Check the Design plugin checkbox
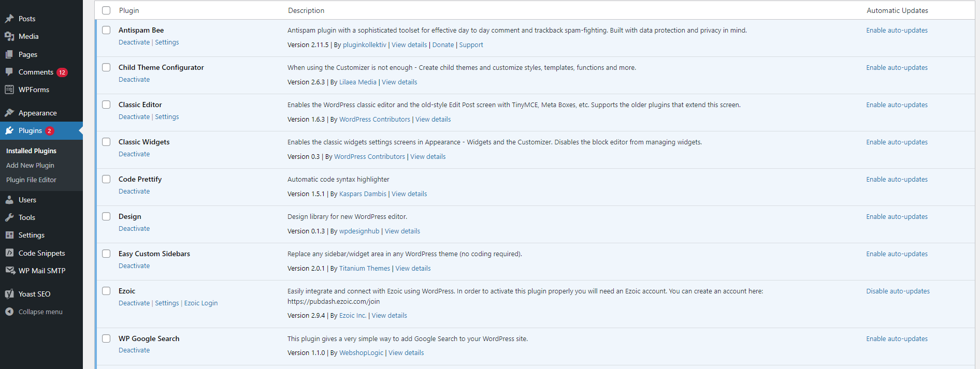 pos(106,216)
